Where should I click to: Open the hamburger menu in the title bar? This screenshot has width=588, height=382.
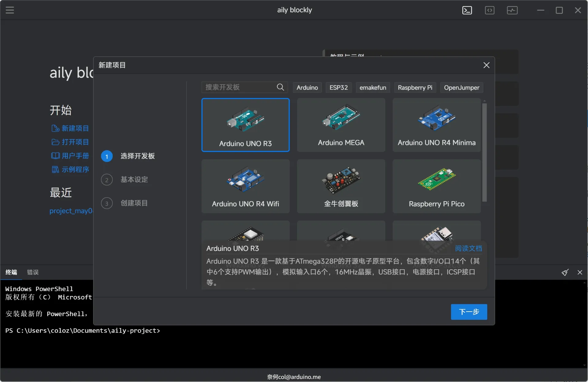pos(9,10)
